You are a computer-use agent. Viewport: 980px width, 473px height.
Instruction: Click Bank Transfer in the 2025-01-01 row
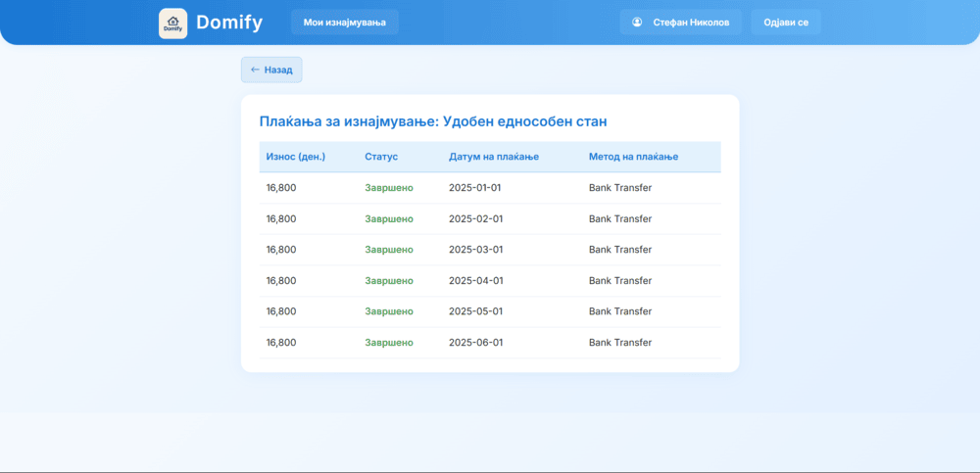[619, 188]
